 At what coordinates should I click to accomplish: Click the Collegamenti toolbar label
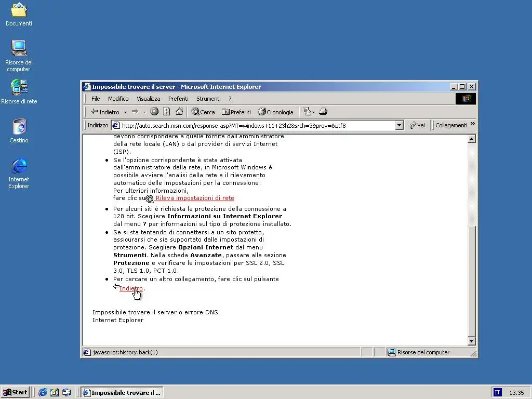pos(451,125)
